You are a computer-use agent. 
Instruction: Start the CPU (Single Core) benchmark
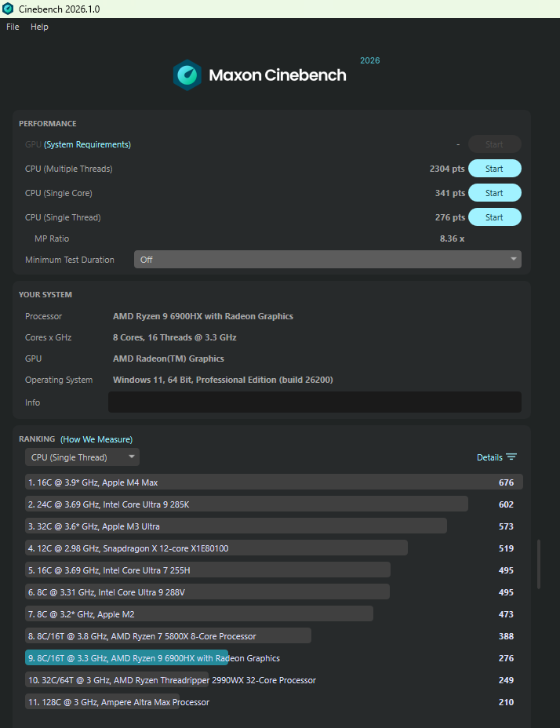click(495, 193)
